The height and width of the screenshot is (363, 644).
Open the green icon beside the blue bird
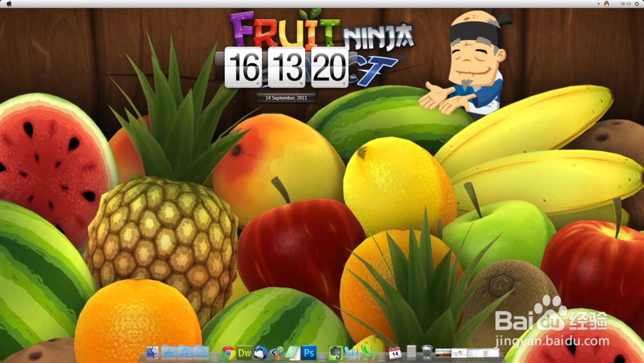pyautogui.click(x=368, y=353)
